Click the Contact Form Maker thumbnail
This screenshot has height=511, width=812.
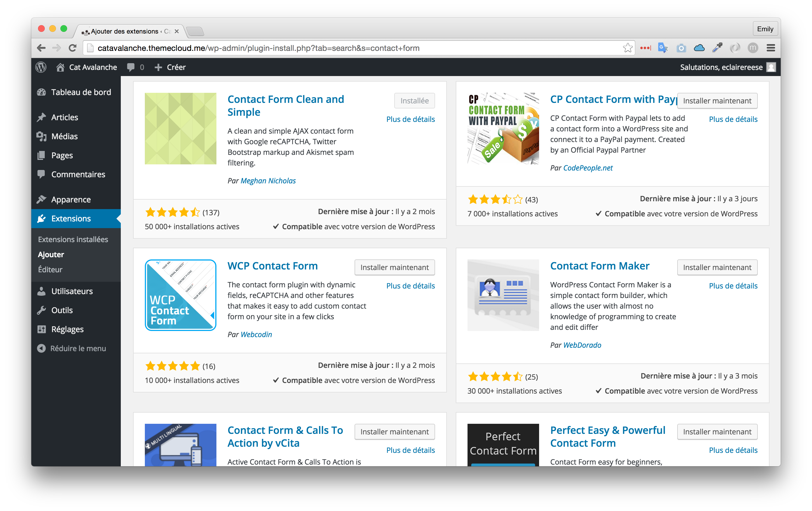pos(503,295)
